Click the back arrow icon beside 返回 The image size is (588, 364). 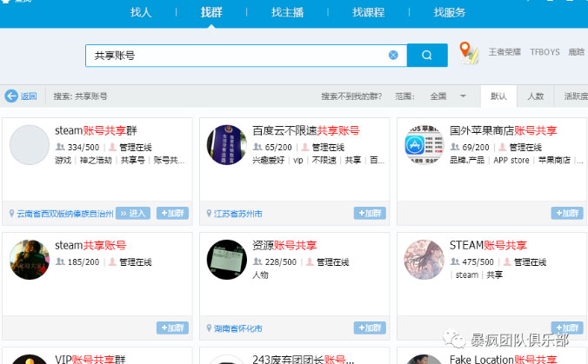(x=11, y=96)
